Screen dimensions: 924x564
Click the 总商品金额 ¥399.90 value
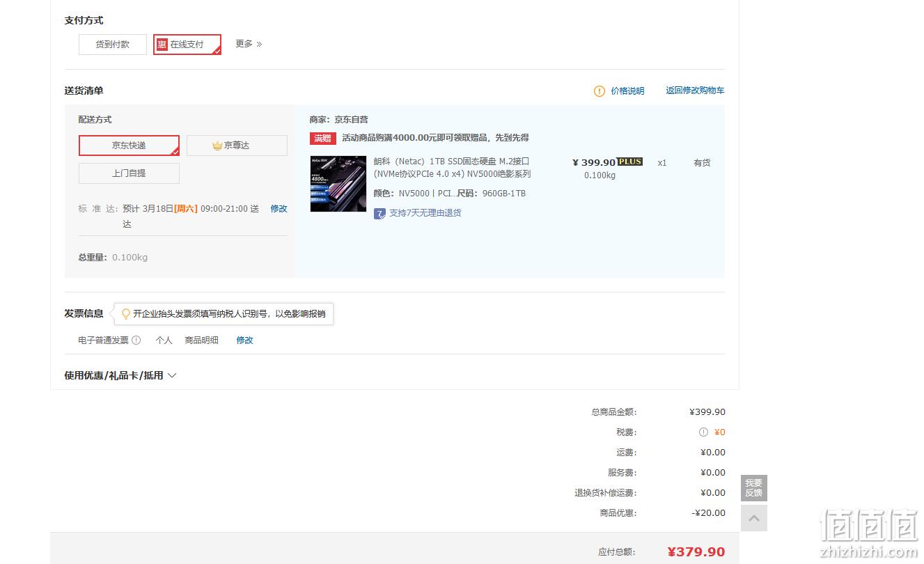pyautogui.click(x=707, y=412)
